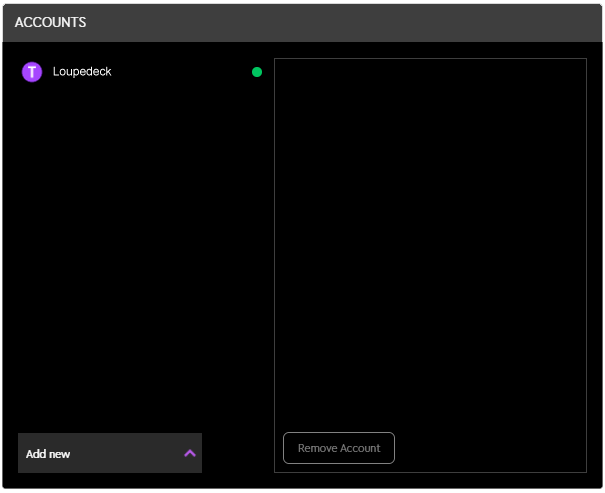The width and height of the screenshot is (605, 493).
Task: Click the green dot right of Loupedeck
Action: 257,72
